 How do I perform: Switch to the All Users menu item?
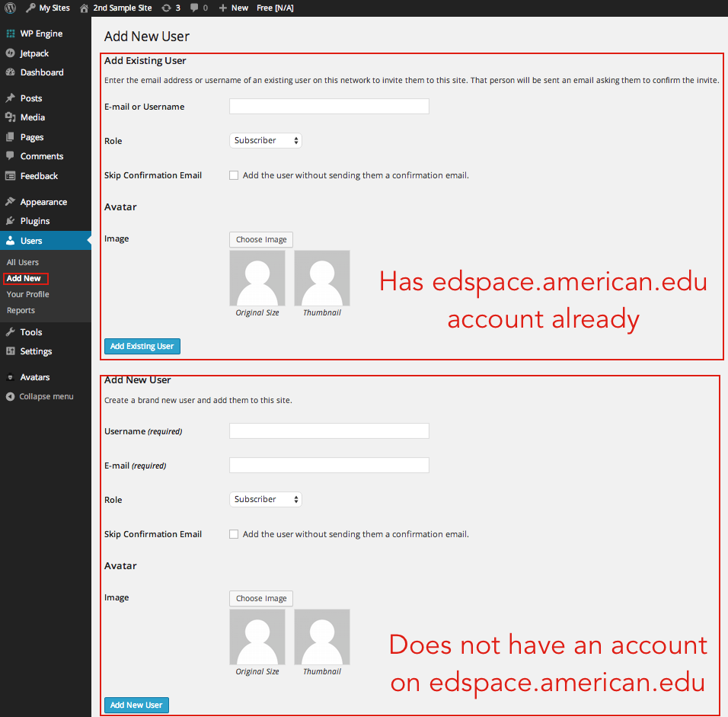tap(23, 261)
